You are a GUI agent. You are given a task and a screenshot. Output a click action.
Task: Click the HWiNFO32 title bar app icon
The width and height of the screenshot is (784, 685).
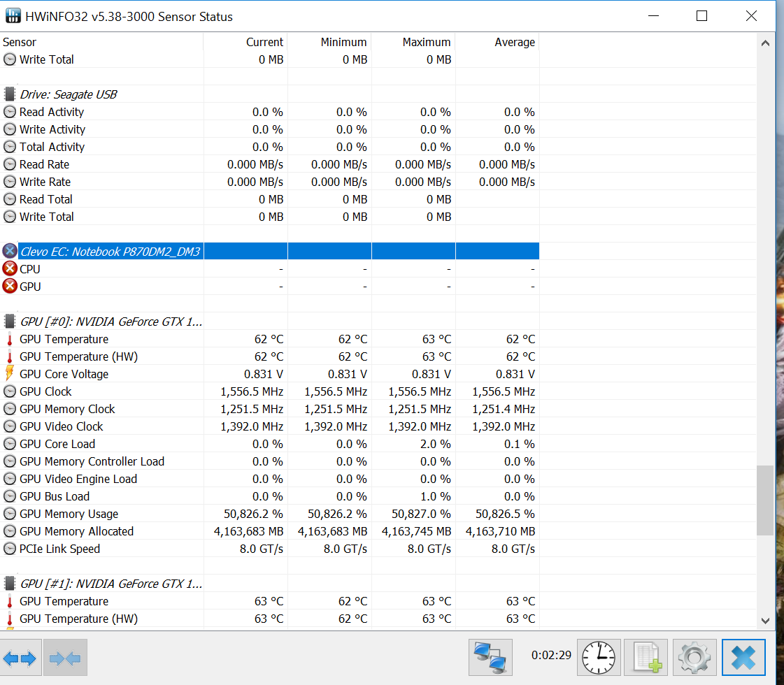point(13,16)
